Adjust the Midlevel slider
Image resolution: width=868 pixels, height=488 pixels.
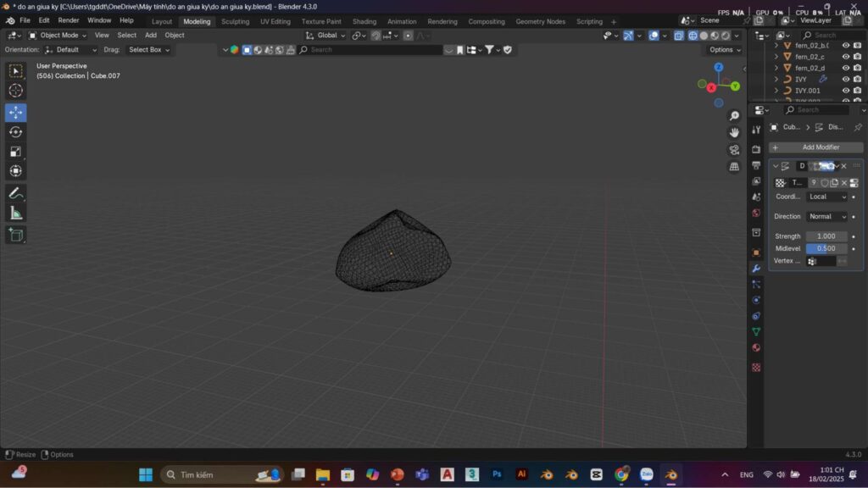tap(826, 248)
